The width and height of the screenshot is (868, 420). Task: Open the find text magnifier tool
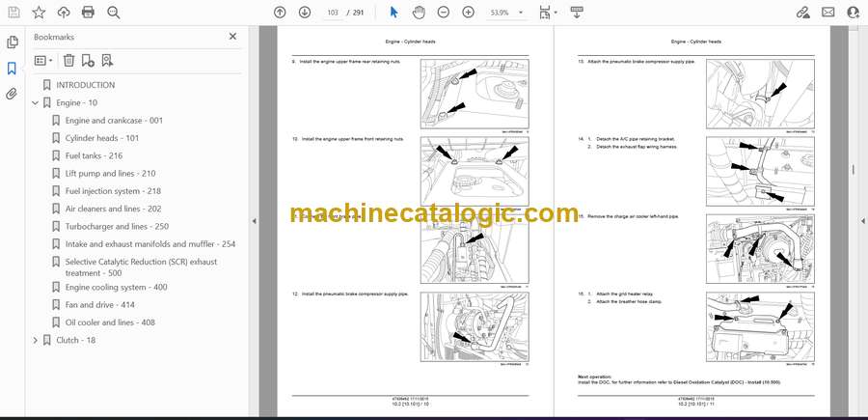point(114,13)
